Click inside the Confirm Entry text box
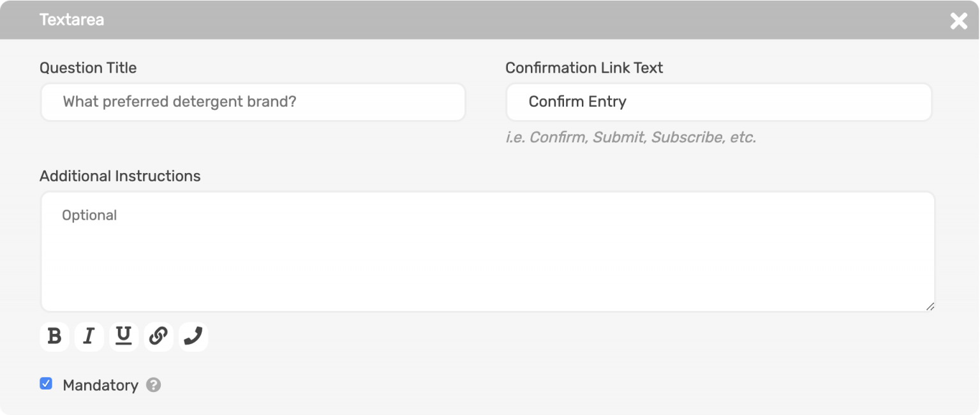The width and height of the screenshot is (980, 415). tap(718, 102)
